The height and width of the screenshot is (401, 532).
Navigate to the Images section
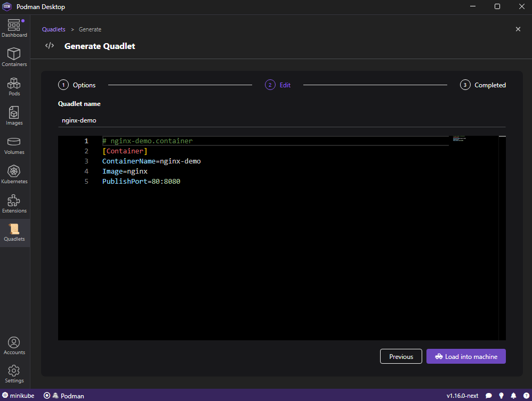coord(14,116)
